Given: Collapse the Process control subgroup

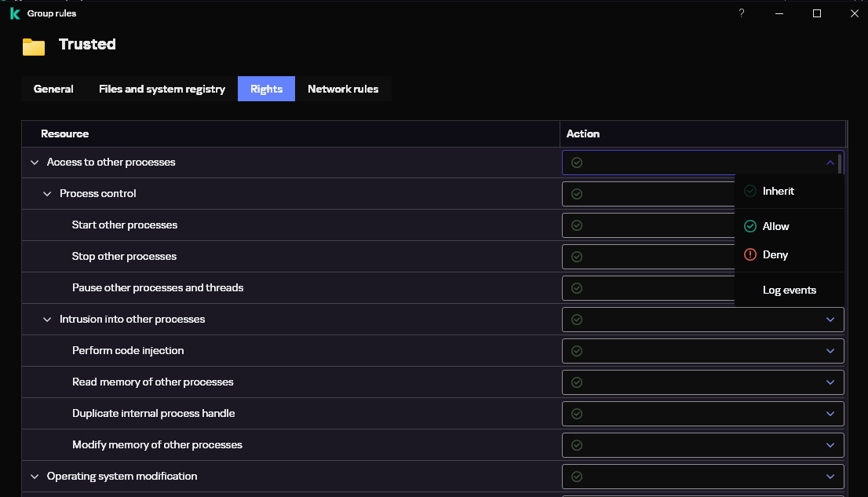Looking at the screenshot, I should [47, 194].
